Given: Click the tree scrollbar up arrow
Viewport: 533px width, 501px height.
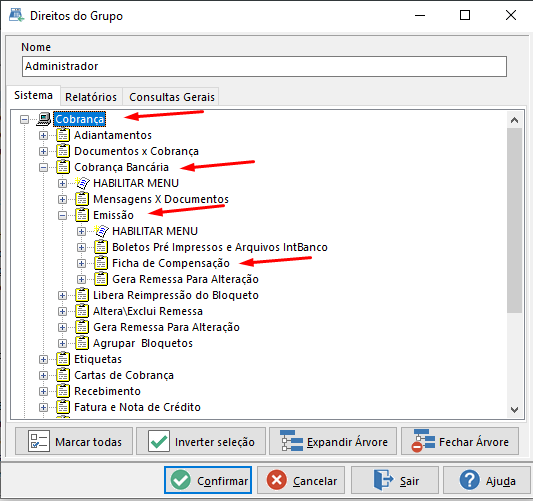Looking at the screenshot, I should (514, 120).
